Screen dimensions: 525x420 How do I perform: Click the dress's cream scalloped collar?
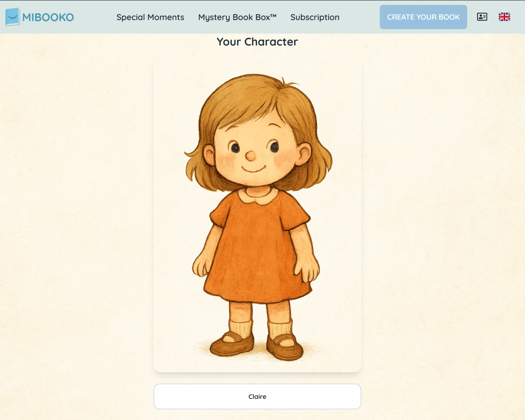[x=258, y=196]
